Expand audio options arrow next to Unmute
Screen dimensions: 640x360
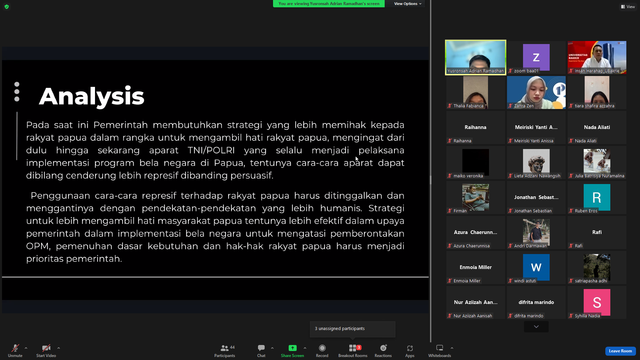[x=26, y=348]
